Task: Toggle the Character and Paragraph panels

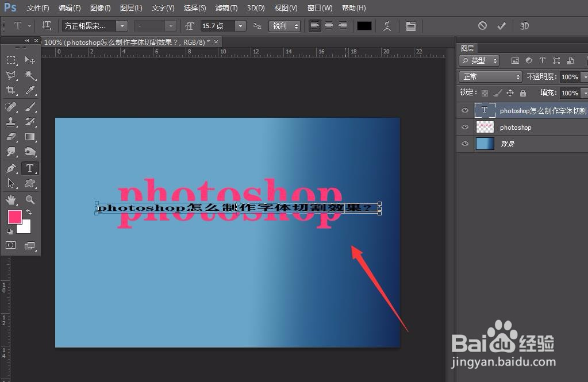Action: click(x=410, y=26)
